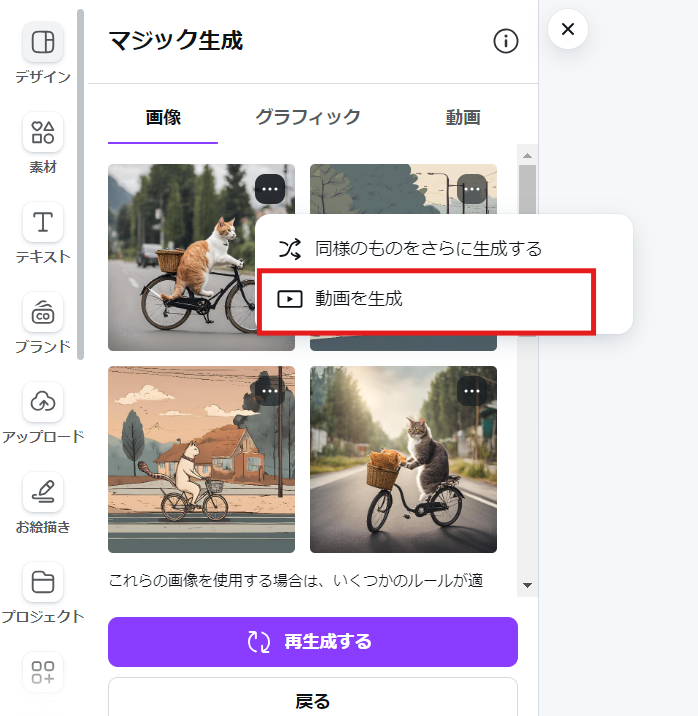Screen dimensions: 698x716
Task: Open the アップロード panel
Action: pos(42,402)
